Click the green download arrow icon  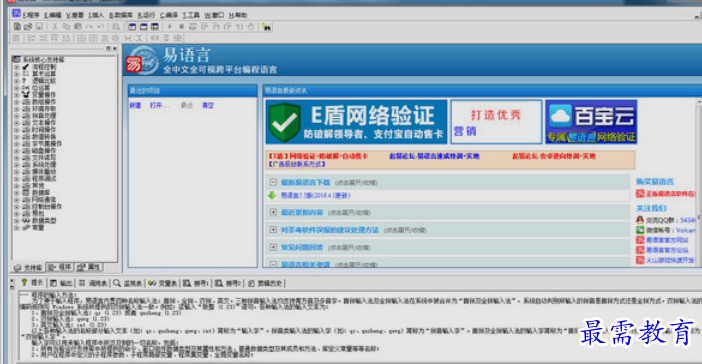tap(272, 195)
